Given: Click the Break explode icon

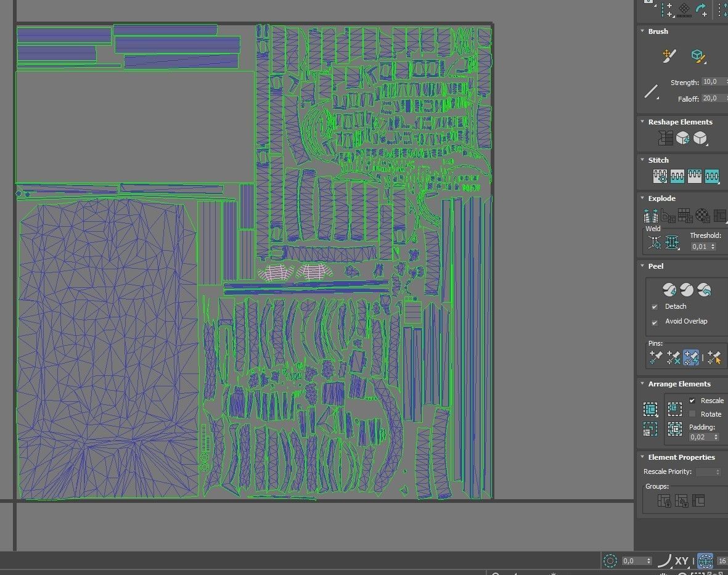Looking at the screenshot, I should [x=651, y=215].
